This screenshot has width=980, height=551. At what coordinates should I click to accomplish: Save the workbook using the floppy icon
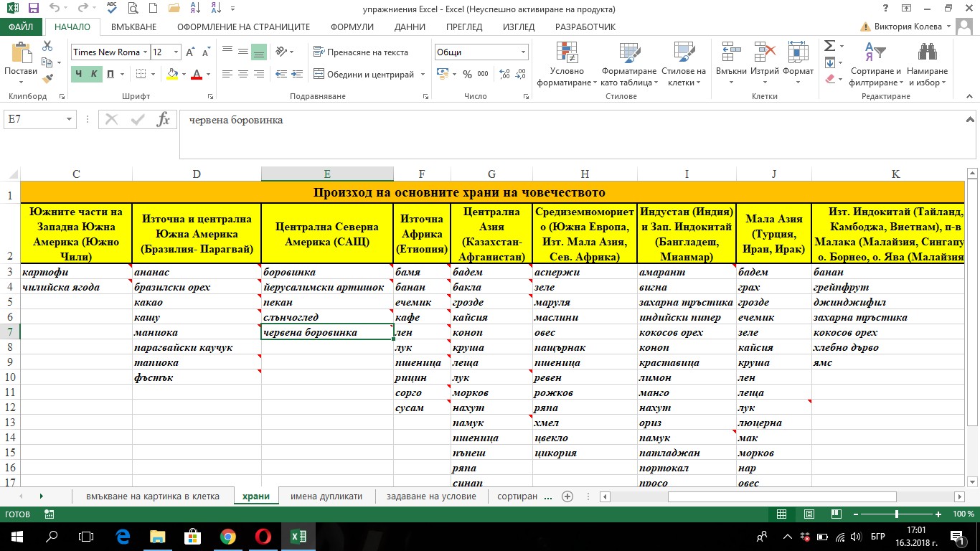(33, 9)
